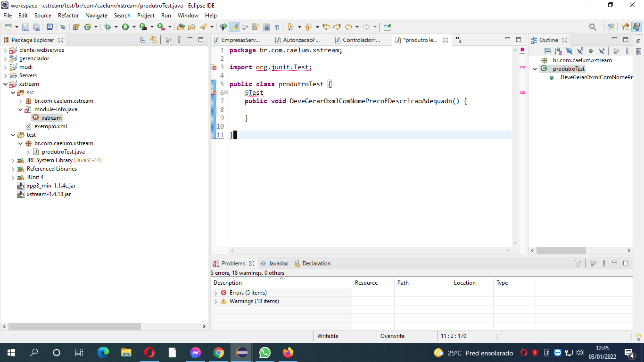The height and width of the screenshot is (362, 644).
Task: Toggle Show Whitespace Characters pilcrow icon
Action: tap(277, 27)
